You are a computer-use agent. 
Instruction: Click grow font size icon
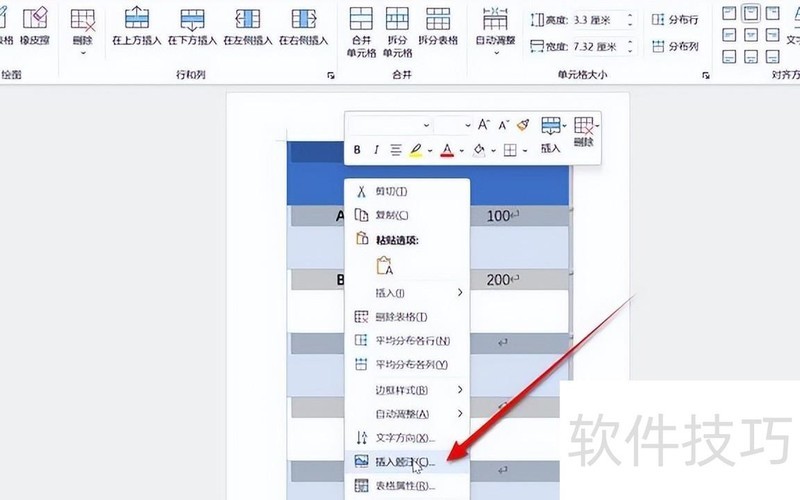click(484, 124)
